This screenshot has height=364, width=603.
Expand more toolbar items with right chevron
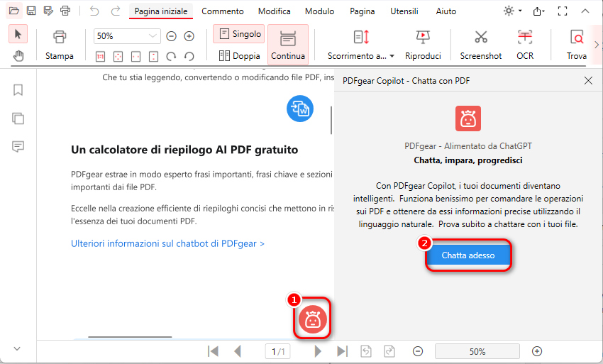[x=597, y=45]
